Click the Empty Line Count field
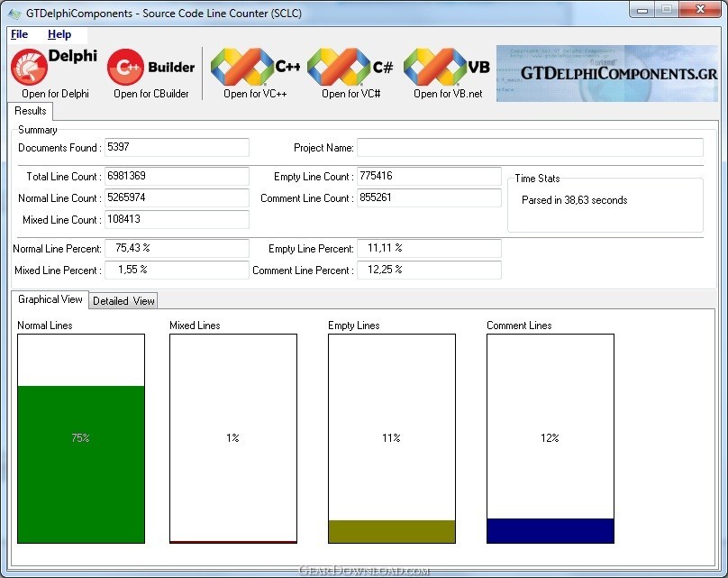The width and height of the screenshot is (728, 578). [429, 176]
